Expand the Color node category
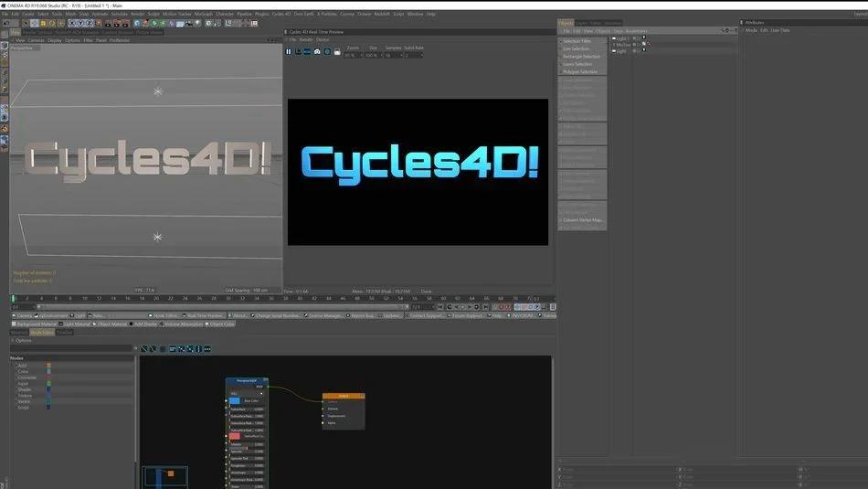The image size is (868, 489). pos(22,372)
